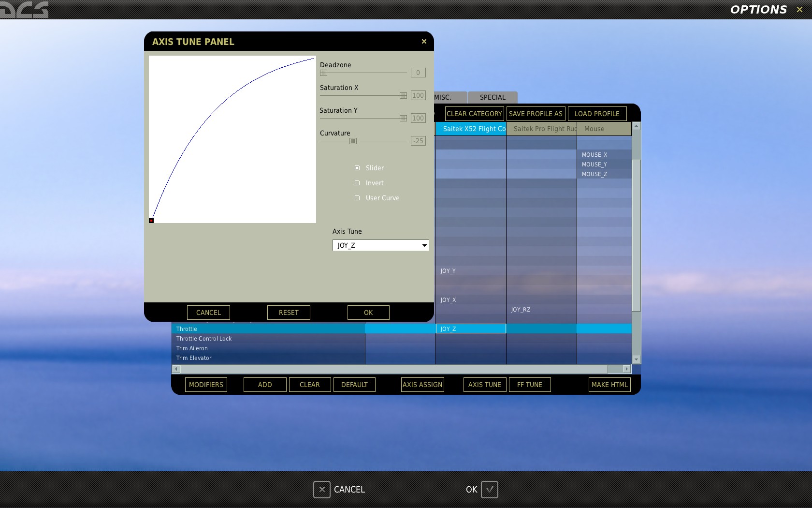
Task: Click the DCS logo in top-left corner
Action: point(24,9)
